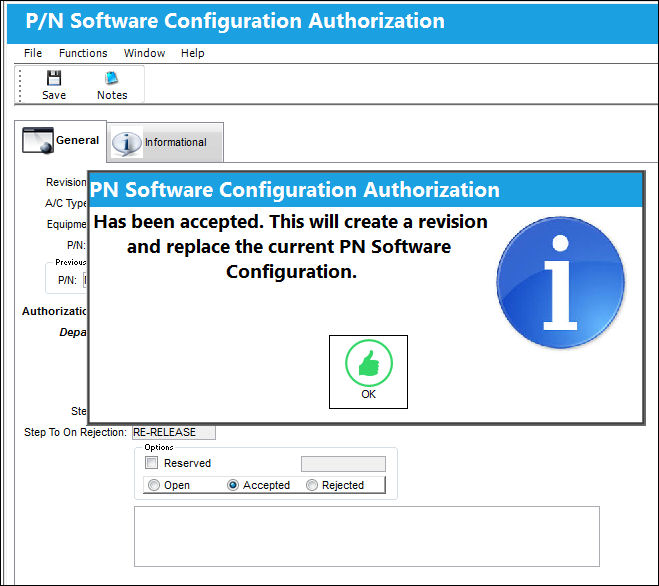The image size is (659, 586).
Task: Select the Rejected radio button
Action: click(x=311, y=485)
